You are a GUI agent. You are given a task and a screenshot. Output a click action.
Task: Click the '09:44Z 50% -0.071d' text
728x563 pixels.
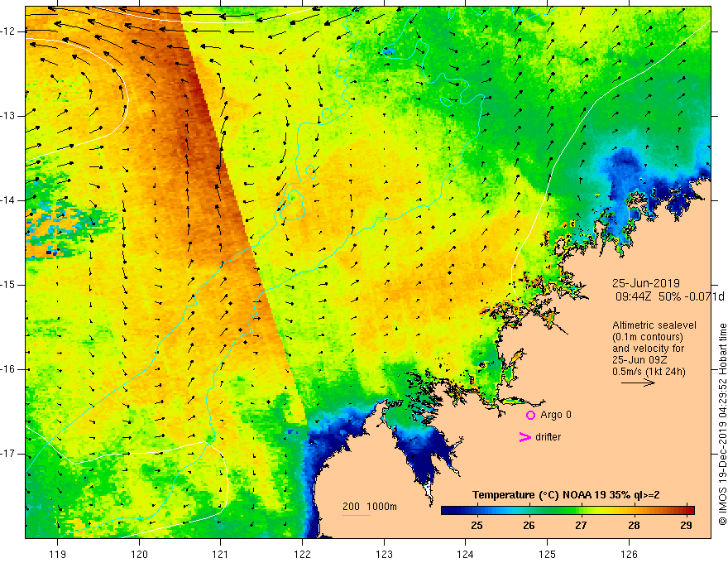pos(670,296)
